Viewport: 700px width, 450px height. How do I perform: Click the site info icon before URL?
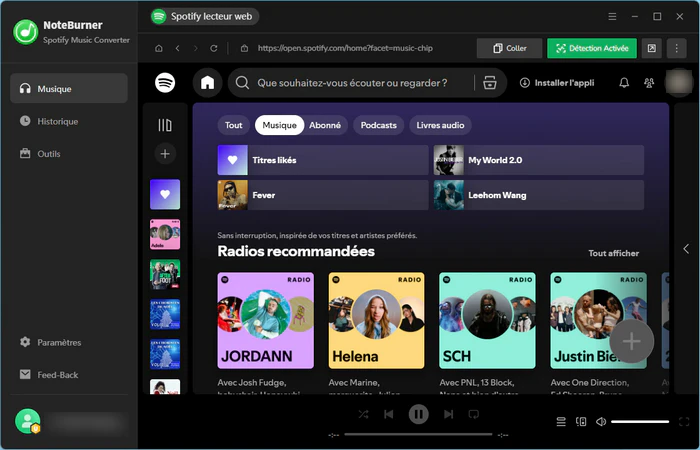point(244,48)
